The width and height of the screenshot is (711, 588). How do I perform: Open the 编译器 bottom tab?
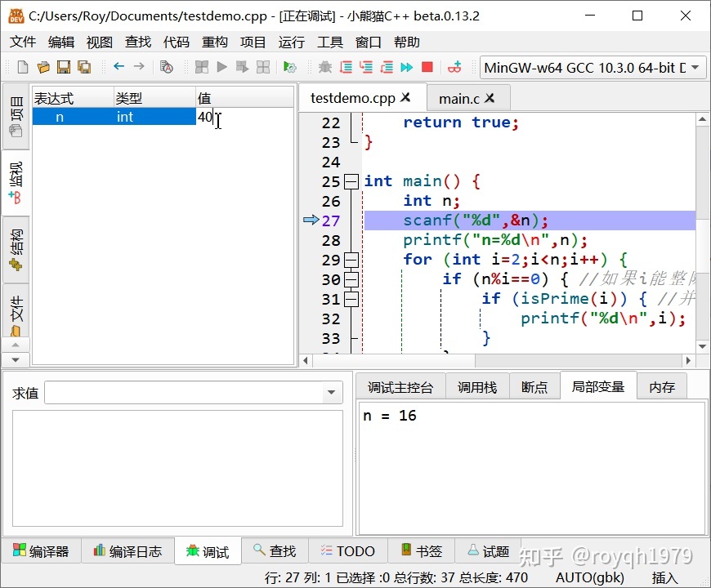click(x=41, y=551)
